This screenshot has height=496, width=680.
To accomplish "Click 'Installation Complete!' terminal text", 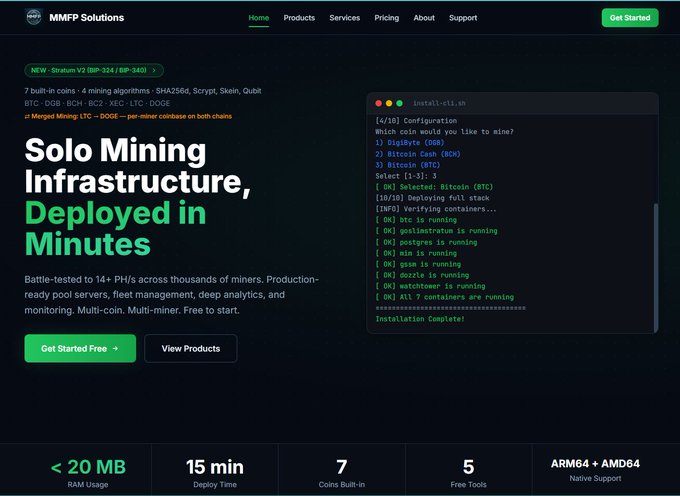I will pyautogui.click(x=420, y=319).
